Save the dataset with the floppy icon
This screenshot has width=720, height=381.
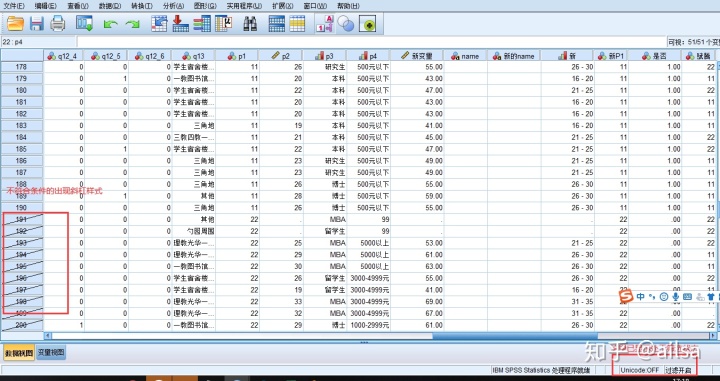[x=37, y=23]
